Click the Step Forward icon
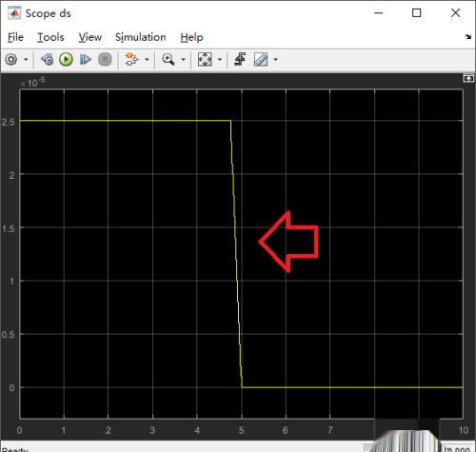The height and width of the screenshot is (452, 476). tap(85, 59)
